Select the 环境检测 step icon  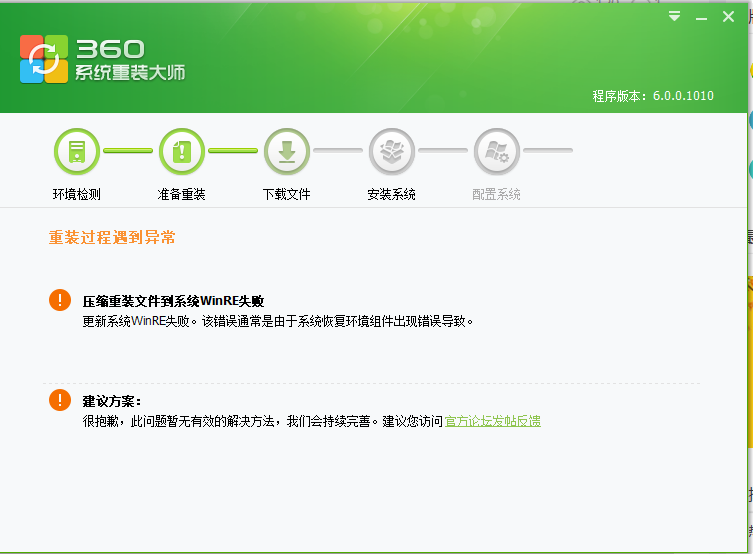pyautogui.click(x=77, y=151)
